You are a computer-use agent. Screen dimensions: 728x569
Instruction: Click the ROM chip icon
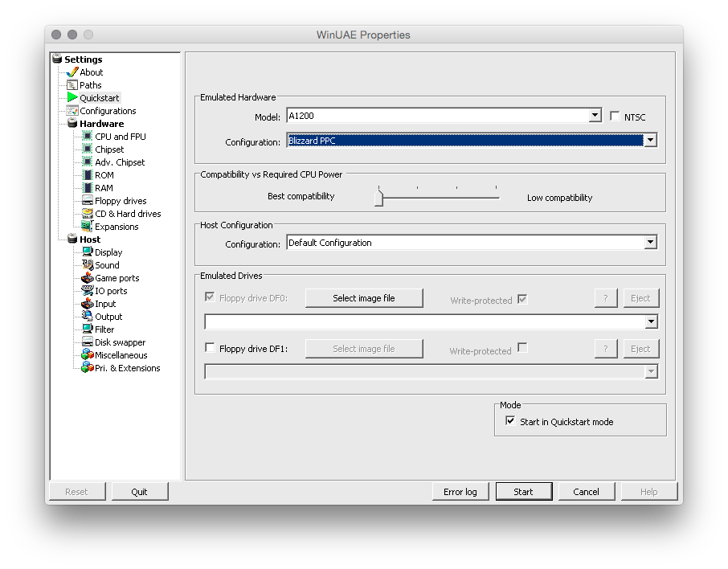(x=87, y=174)
